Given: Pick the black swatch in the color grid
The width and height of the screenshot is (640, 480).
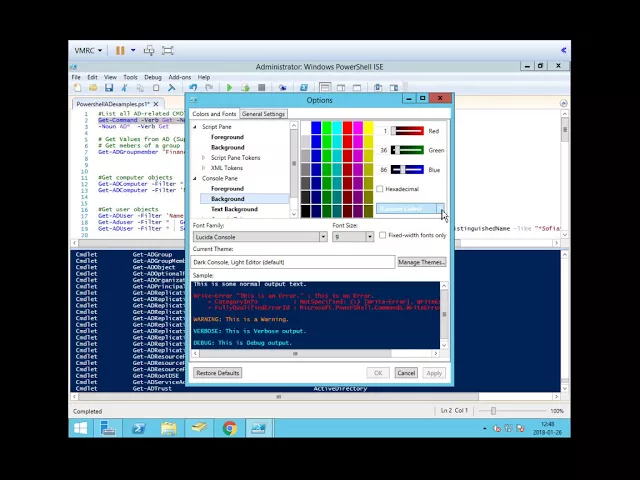Looking at the screenshot, I should [x=306, y=211].
